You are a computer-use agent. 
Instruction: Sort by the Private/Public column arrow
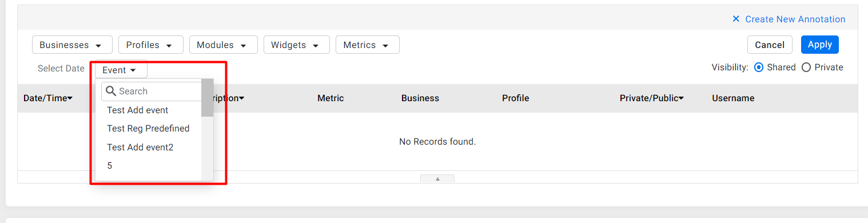coord(682,98)
